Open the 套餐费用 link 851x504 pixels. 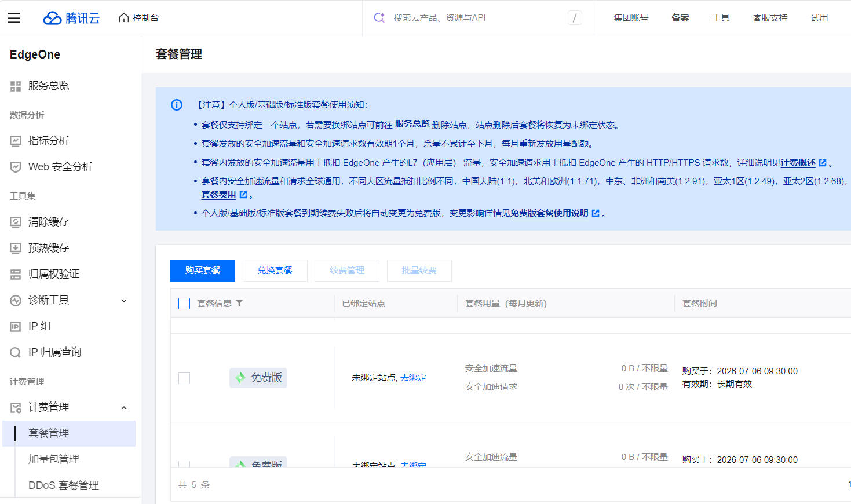[218, 195]
